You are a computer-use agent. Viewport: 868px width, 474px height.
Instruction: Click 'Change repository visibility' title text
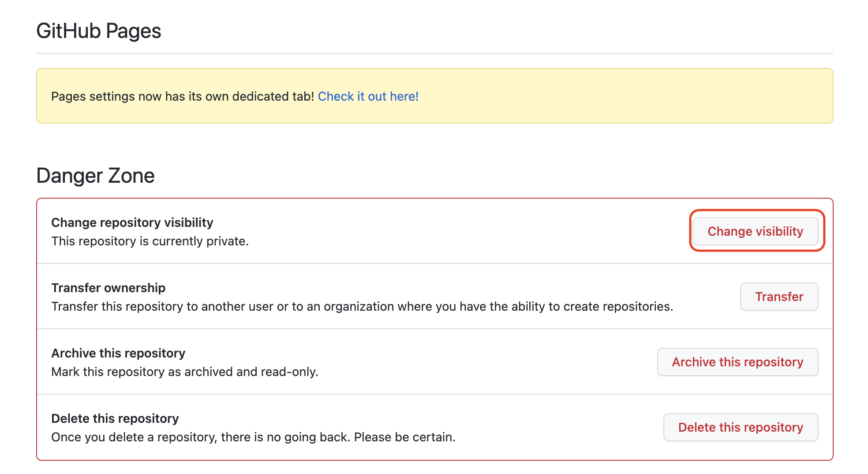(132, 222)
